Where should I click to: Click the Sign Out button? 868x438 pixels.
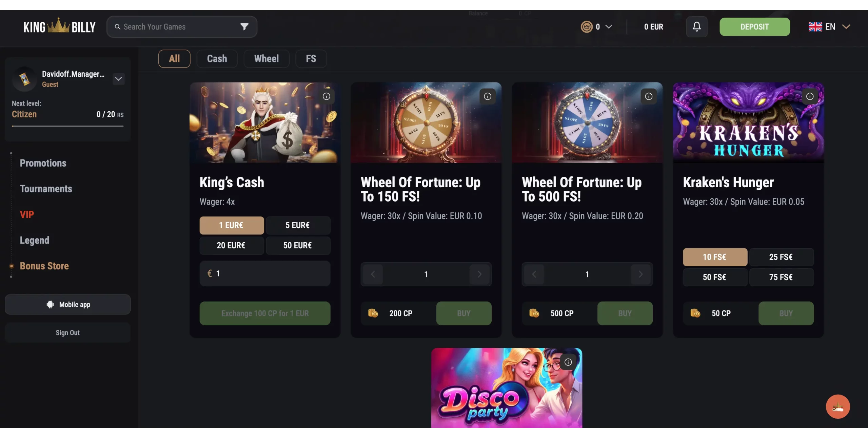[67, 333]
